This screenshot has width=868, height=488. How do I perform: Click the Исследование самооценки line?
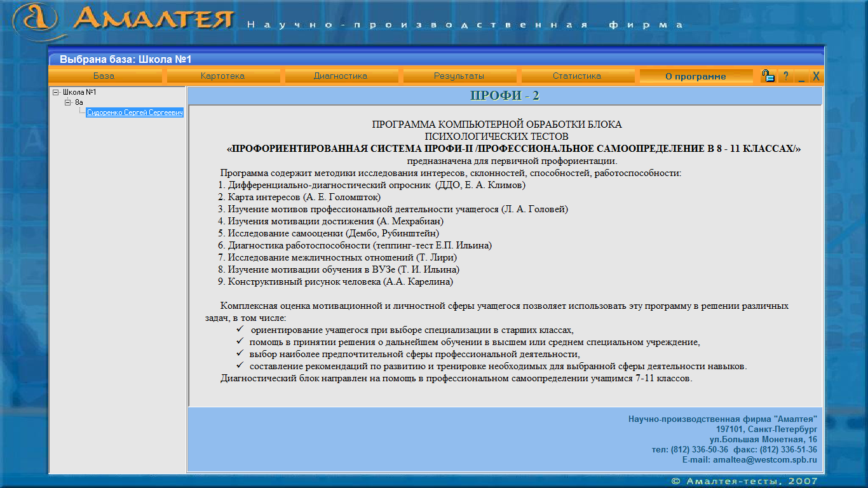click(329, 233)
